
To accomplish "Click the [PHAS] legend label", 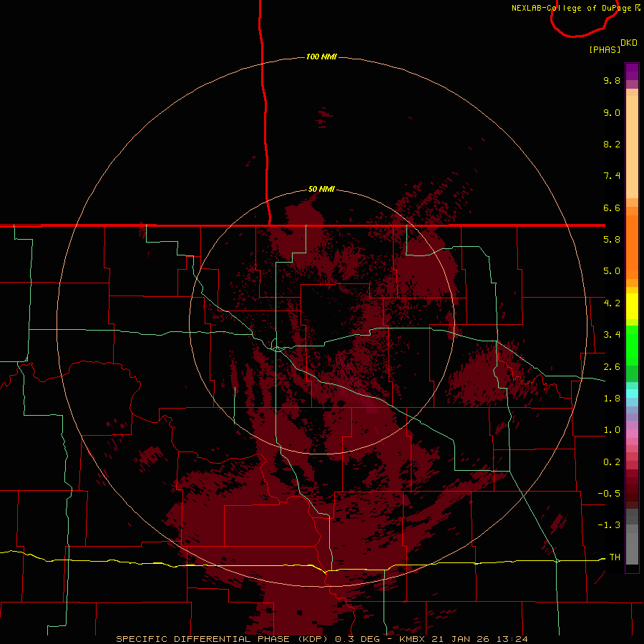I will 605,49.
